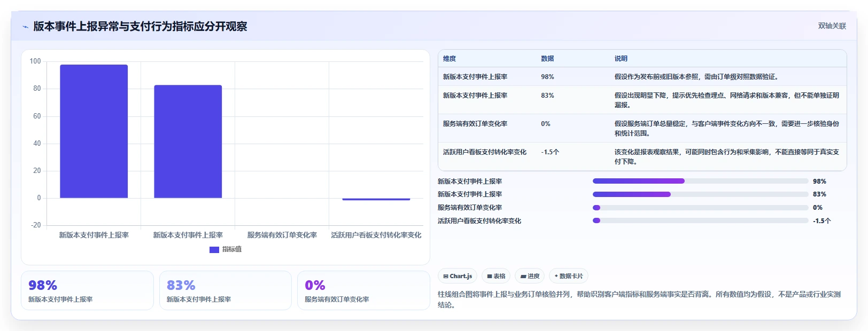Click the 83% value beside the progress bar
Viewport: 868px width, 331px height.
pos(819,194)
